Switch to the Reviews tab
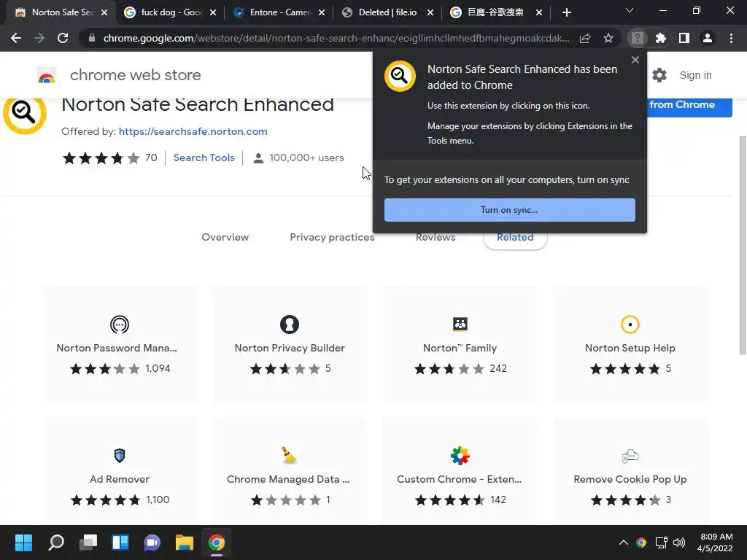 436,238
